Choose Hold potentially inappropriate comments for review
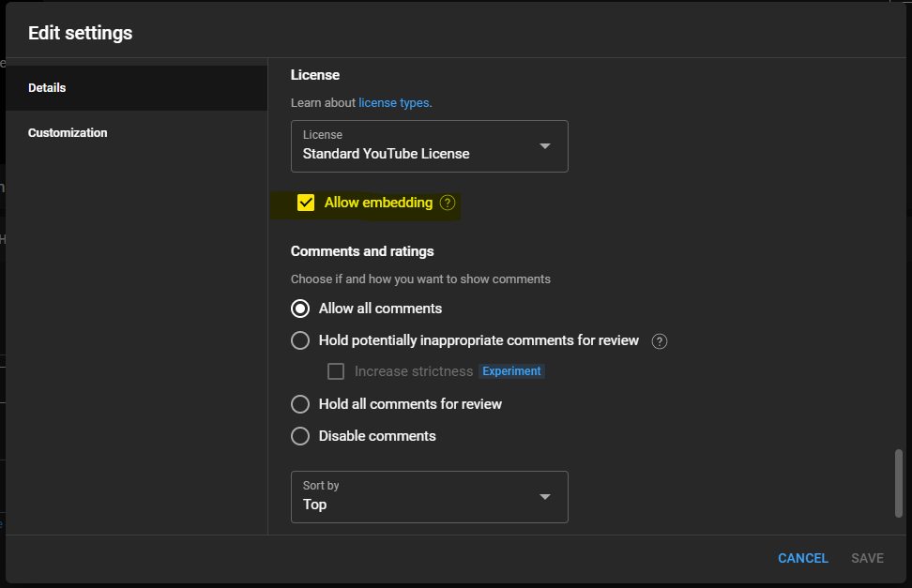The image size is (912, 588). [300, 340]
